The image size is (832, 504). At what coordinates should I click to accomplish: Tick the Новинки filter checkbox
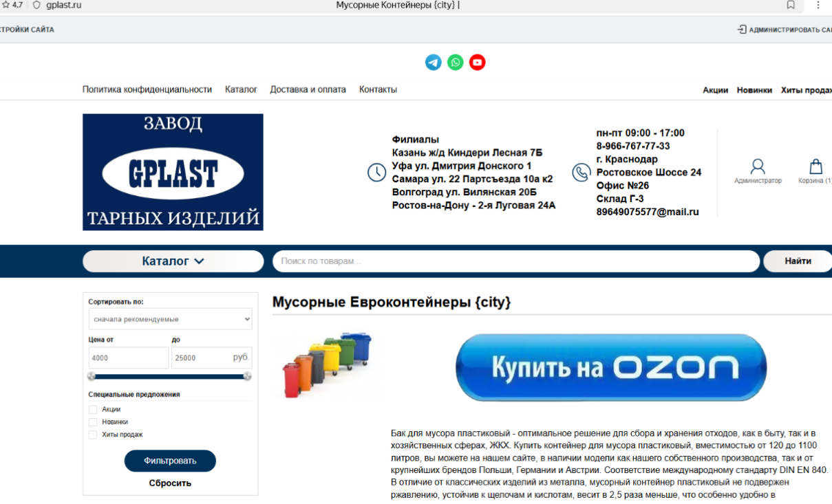point(93,421)
